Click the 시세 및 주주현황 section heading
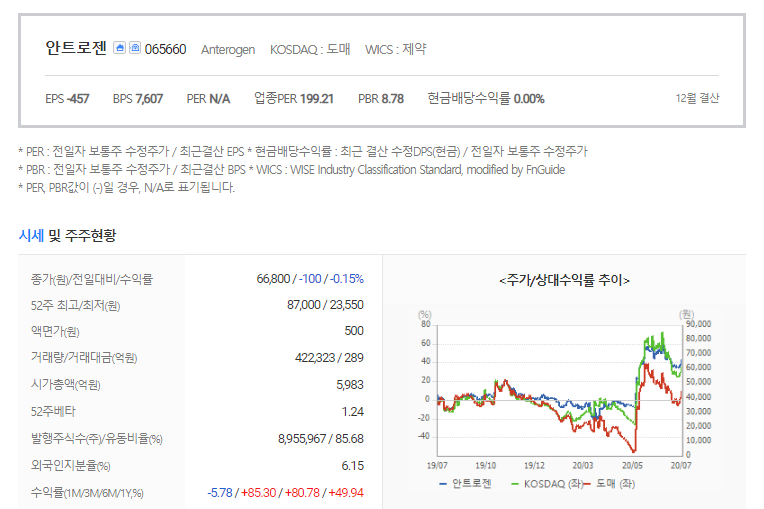Screen dimensions: 764x509 (x=67, y=236)
